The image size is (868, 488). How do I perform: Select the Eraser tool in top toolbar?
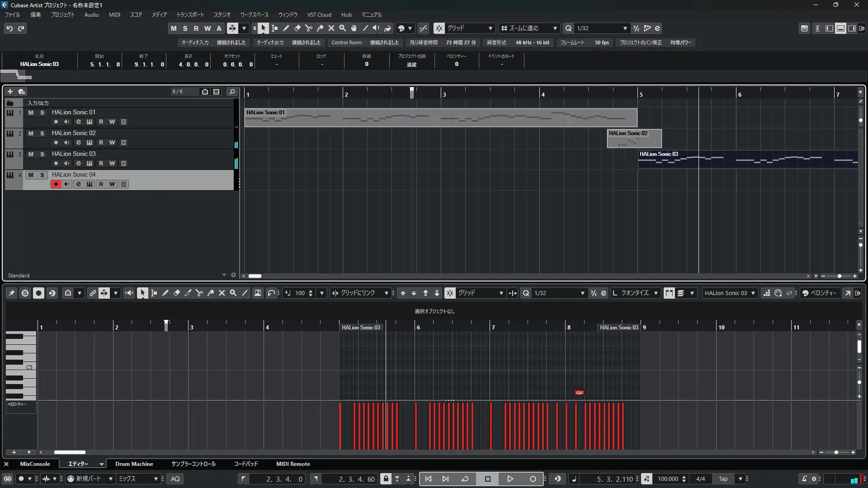297,28
